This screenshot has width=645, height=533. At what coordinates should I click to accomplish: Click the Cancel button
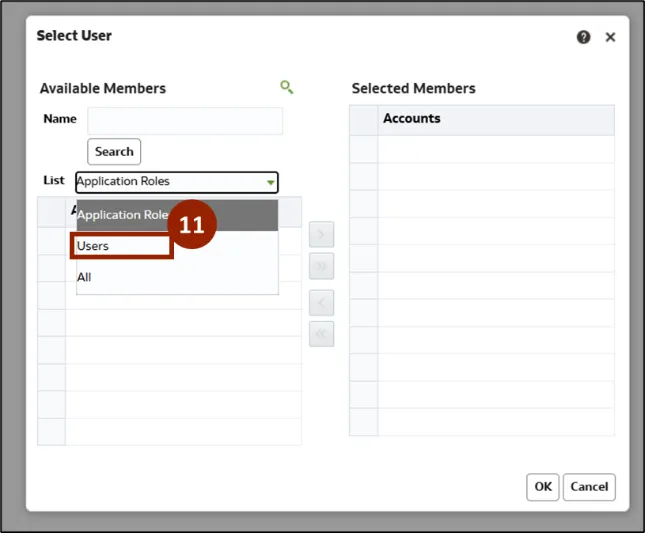tap(589, 487)
